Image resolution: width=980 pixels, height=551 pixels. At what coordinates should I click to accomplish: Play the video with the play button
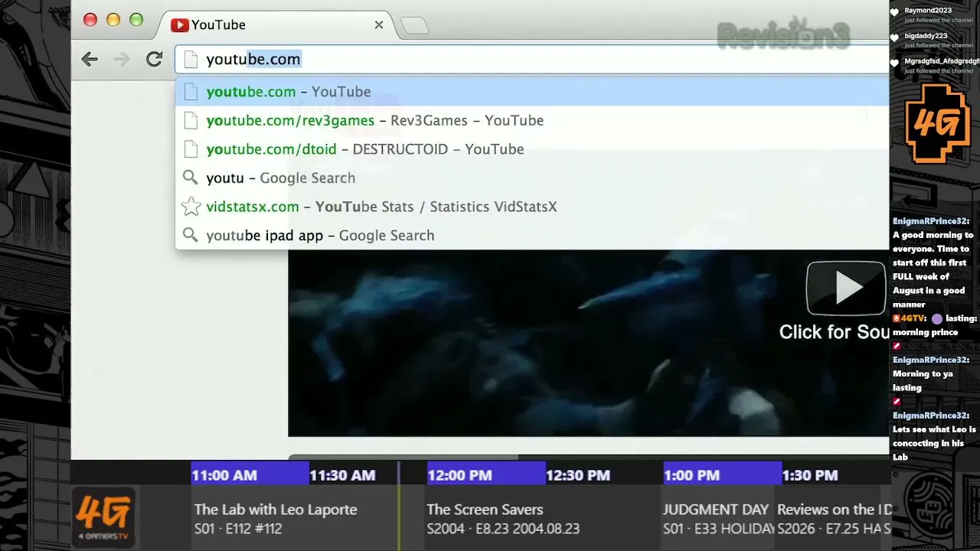[x=846, y=288]
